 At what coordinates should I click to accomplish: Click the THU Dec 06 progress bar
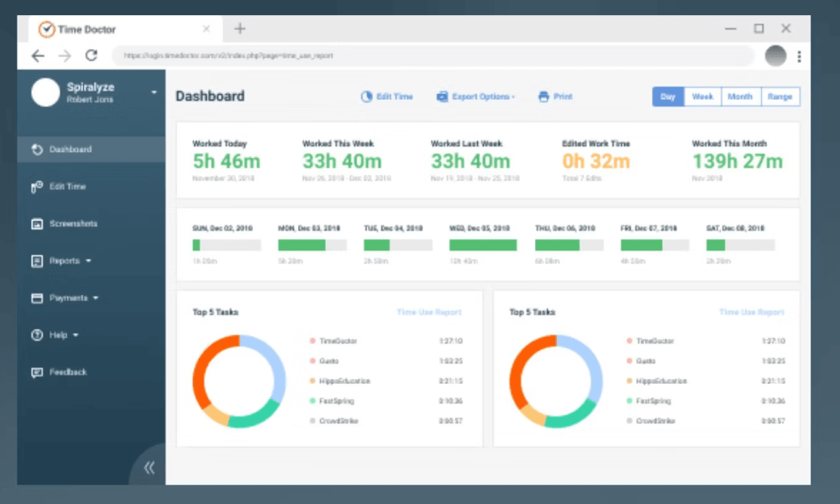[x=570, y=244]
